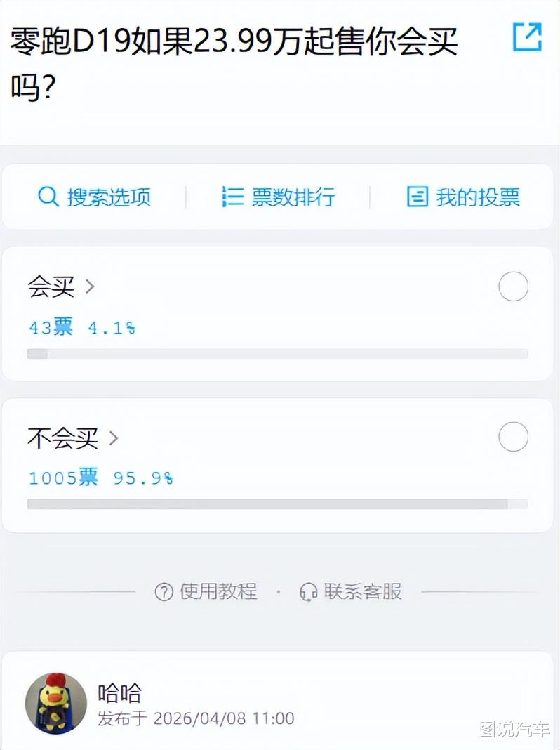Viewport: 560px width, 750px height.
Task: Switch to the 票数排行 tab
Action: [x=293, y=197]
